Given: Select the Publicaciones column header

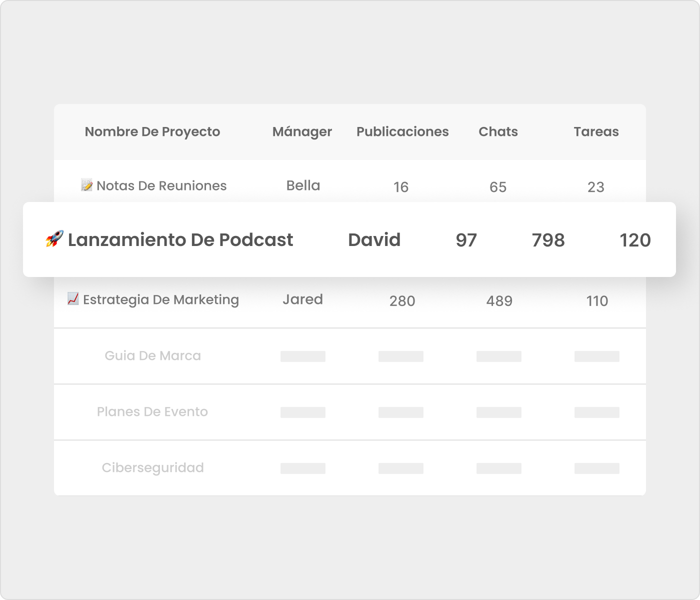Looking at the screenshot, I should 402,131.
